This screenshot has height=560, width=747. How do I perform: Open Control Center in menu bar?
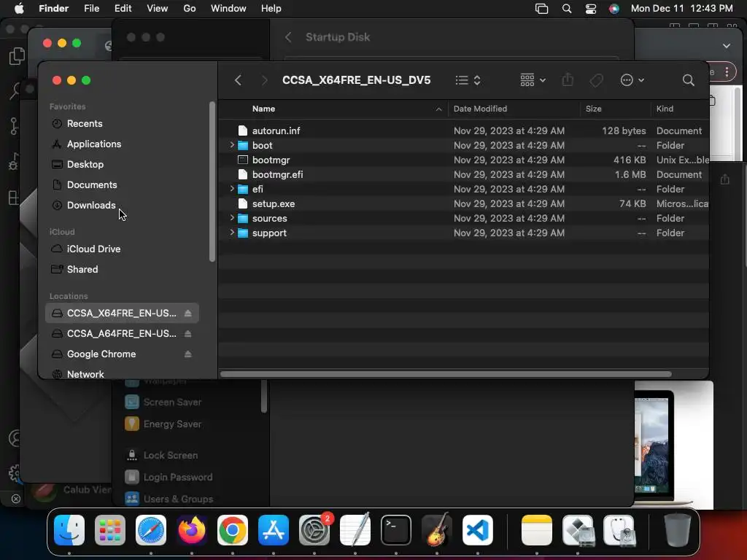(x=591, y=8)
